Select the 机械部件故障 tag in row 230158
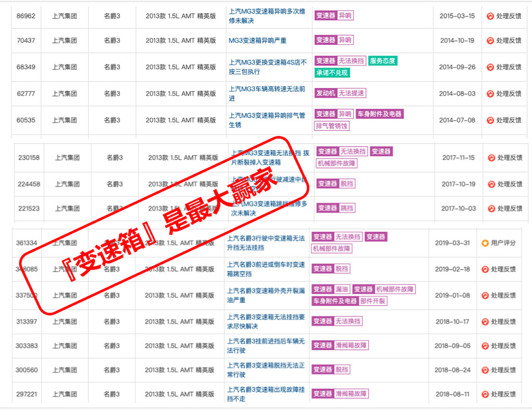 tap(337, 163)
